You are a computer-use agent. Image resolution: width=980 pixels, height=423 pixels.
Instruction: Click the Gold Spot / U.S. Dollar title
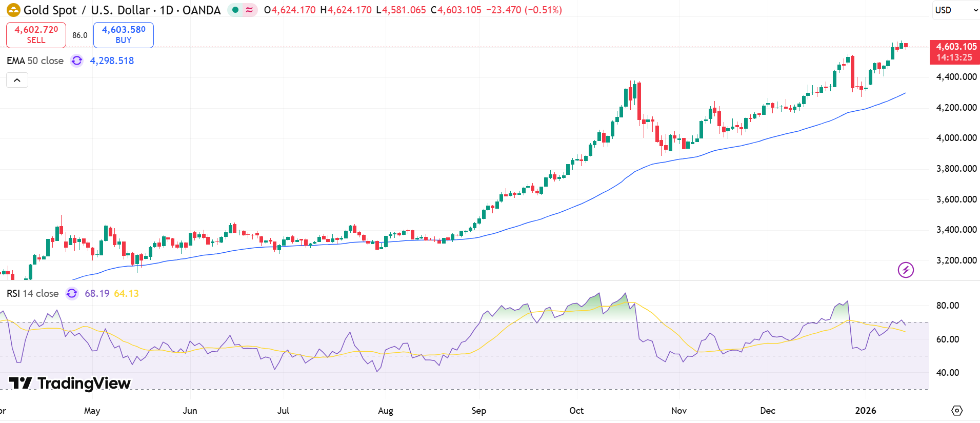pos(122,10)
